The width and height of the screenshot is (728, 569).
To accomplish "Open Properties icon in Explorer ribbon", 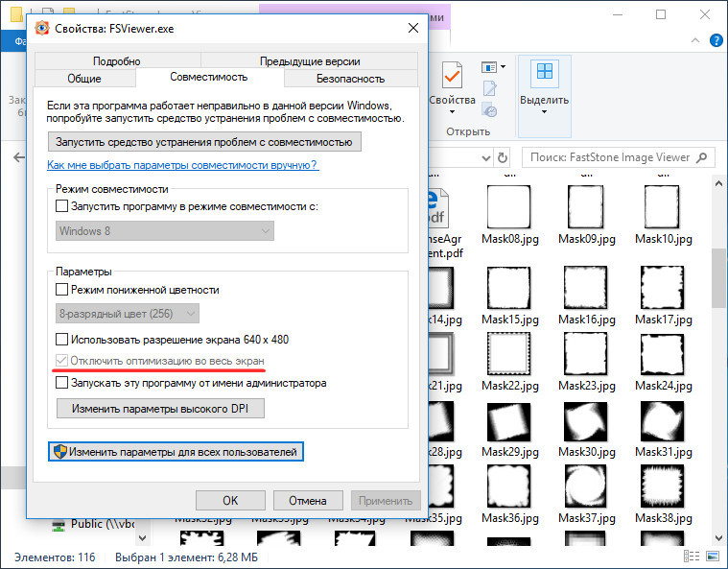I will coord(452,75).
